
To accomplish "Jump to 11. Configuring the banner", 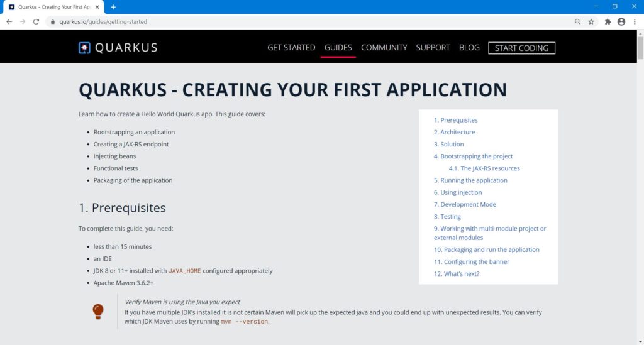I will (x=472, y=261).
